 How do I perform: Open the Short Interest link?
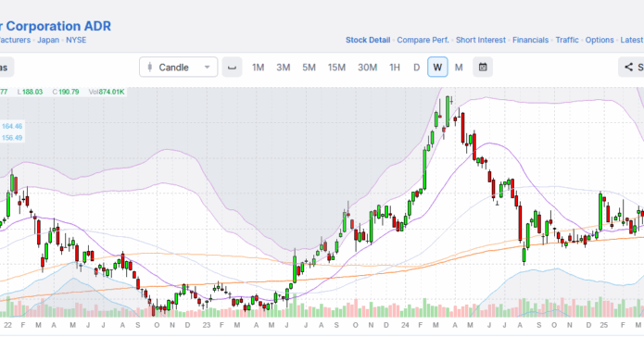(481, 40)
